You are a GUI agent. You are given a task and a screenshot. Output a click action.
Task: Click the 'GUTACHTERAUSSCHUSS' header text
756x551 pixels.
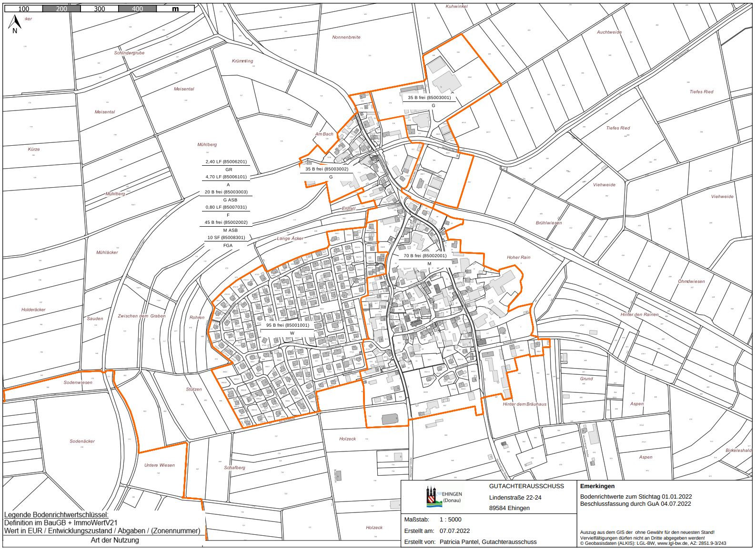526,486
